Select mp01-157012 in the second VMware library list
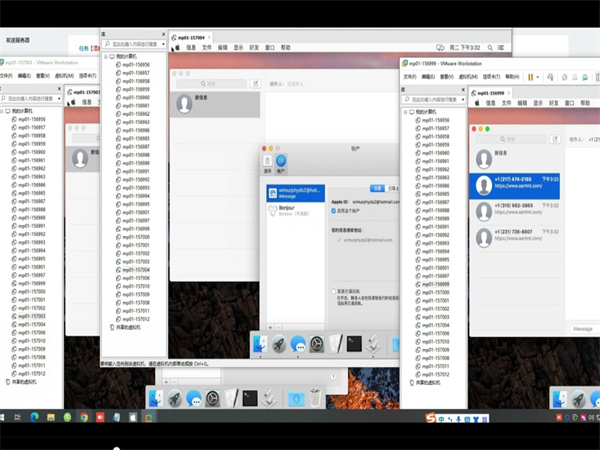Image resolution: width=600 pixels, height=450 pixels. point(135,318)
